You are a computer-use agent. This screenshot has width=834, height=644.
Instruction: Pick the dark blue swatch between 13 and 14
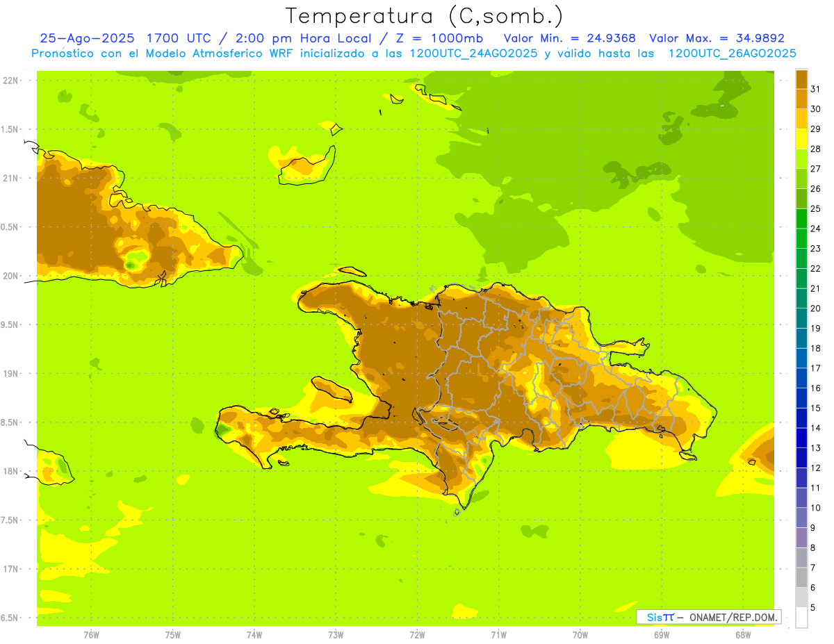(x=801, y=438)
